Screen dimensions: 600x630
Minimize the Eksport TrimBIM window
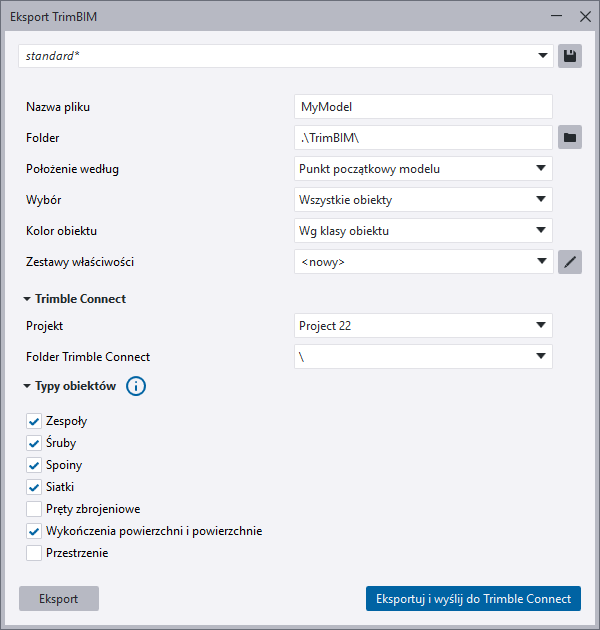pyautogui.click(x=557, y=17)
